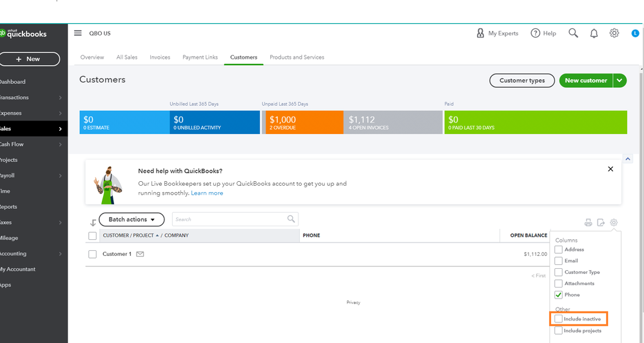Toggle the select-all customers checkbox
Viewport: 644px width, 343px height.
[92, 236]
